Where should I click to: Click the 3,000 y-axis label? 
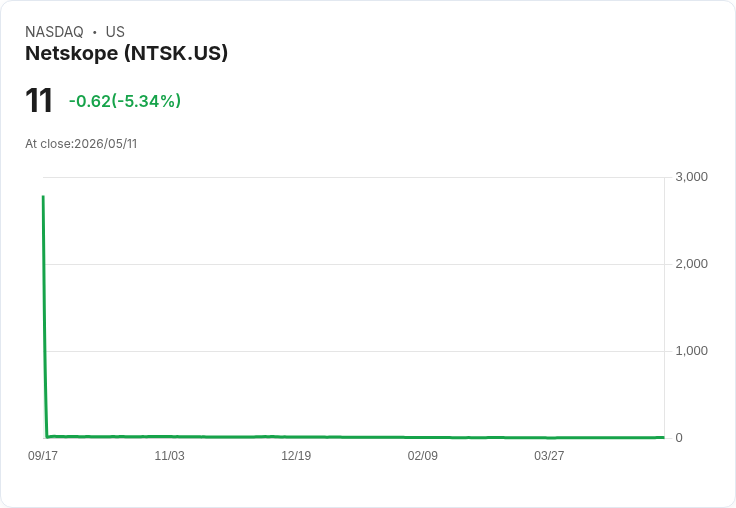691,177
